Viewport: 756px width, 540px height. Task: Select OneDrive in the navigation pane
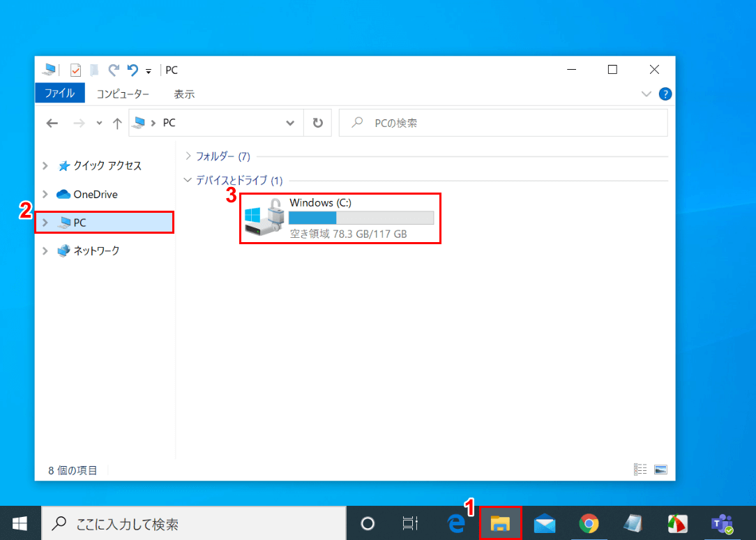[95, 194]
